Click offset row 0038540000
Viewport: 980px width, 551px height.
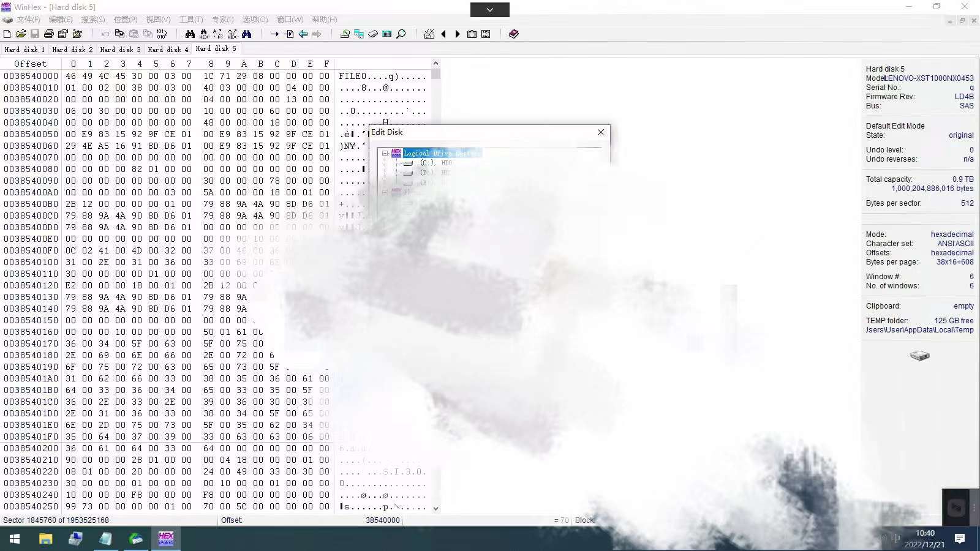point(31,76)
